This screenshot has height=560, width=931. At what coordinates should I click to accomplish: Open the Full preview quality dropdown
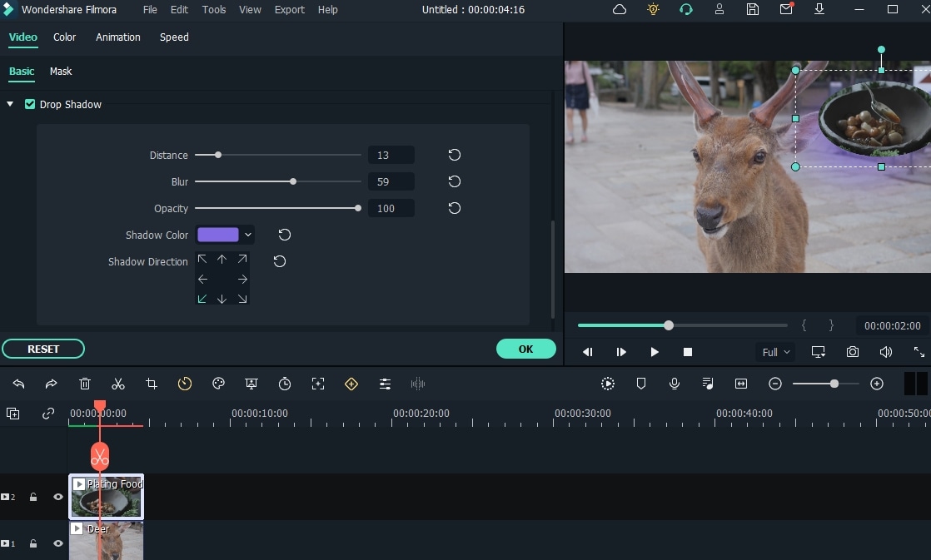tap(776, 352)
